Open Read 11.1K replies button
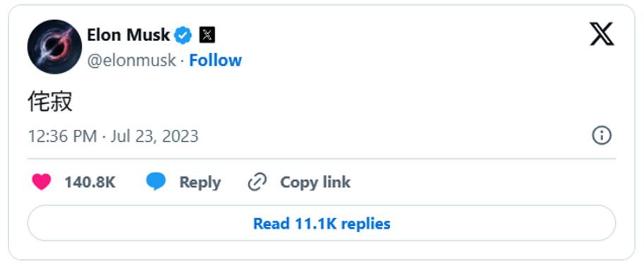The image size is (644, 264). (x=322, y=223)
